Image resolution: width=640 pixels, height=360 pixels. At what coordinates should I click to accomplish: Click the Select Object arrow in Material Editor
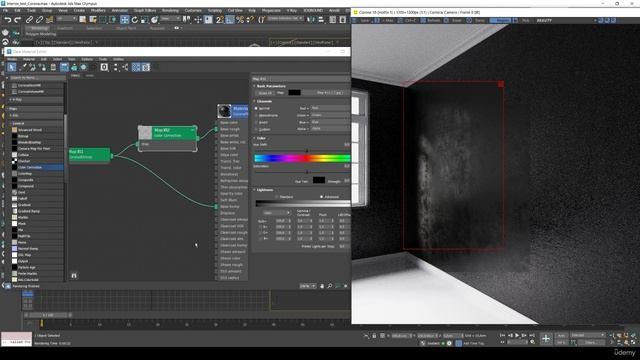[x=11, y=67]
